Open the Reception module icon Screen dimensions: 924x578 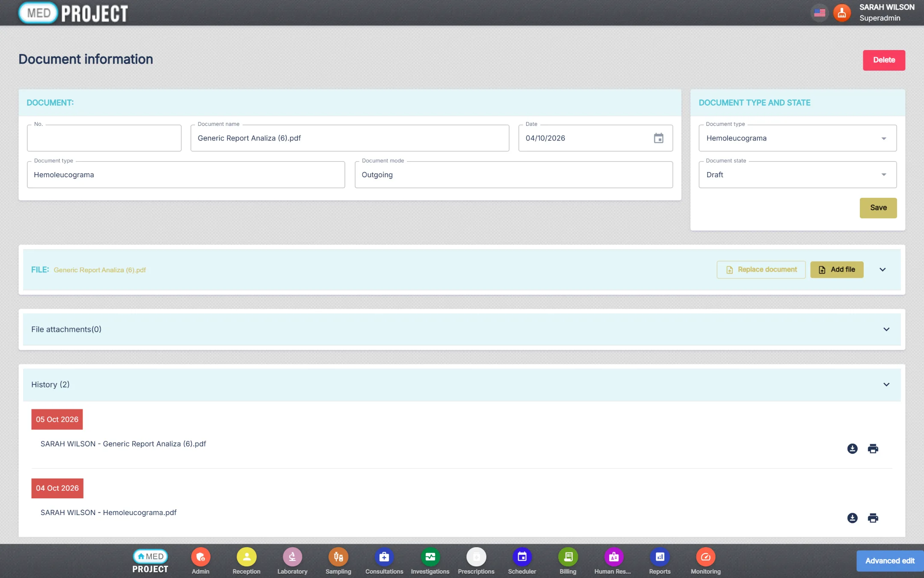tap(246, 557)
